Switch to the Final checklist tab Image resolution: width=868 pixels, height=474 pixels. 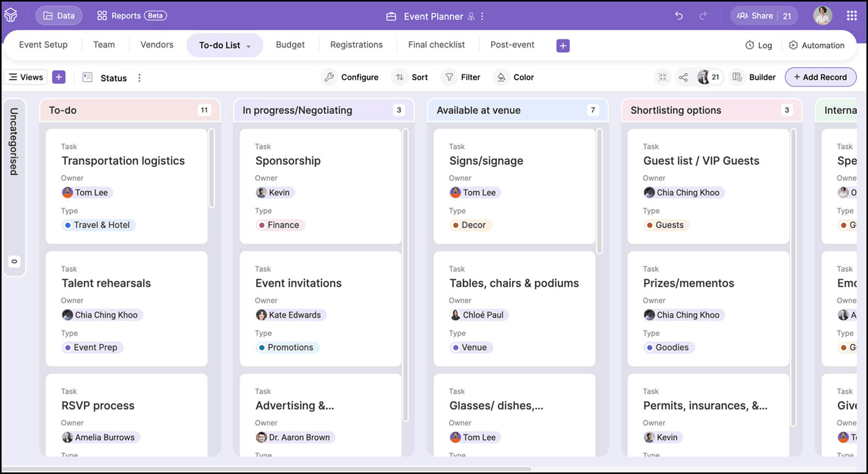pos(437,45)
